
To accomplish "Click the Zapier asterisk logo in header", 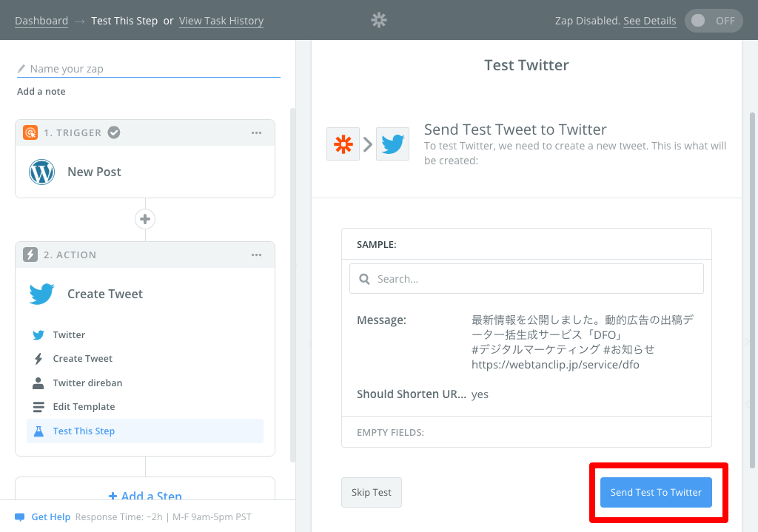I will 379,20.
